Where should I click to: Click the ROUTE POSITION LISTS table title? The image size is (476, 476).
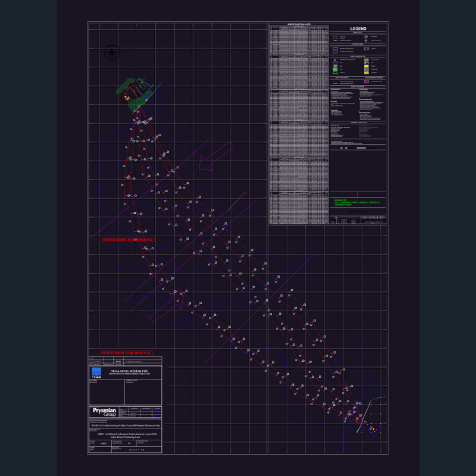pos(299,24)
